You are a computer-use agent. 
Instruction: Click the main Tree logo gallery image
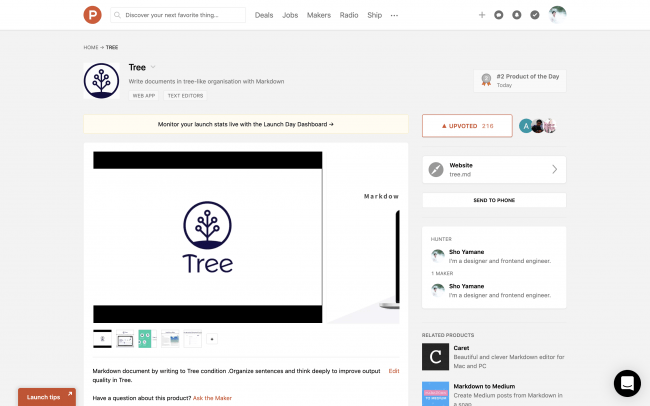(208, 237)
